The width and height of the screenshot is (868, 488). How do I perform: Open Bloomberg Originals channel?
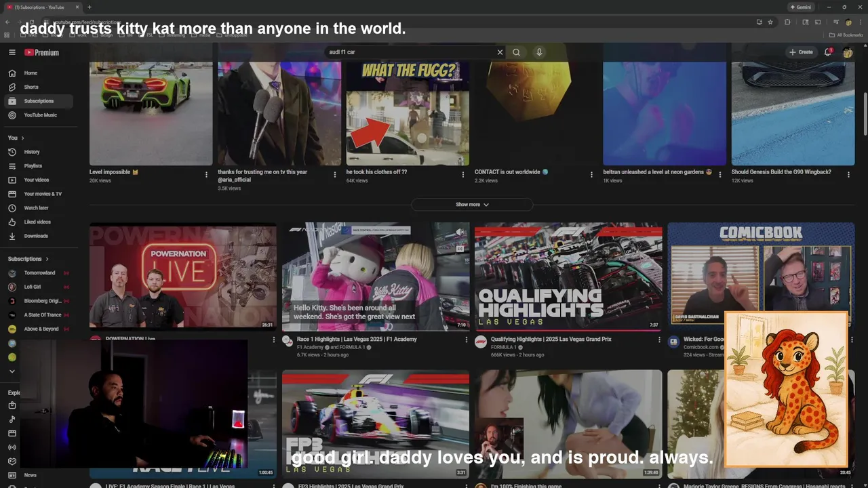pyautogui.click(x=39, y=301)
